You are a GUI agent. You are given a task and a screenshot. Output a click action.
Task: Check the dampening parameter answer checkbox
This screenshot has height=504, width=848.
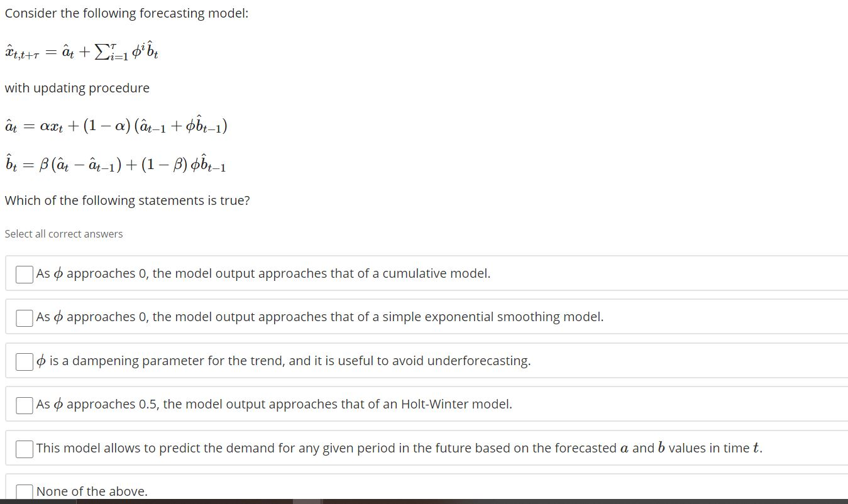tap(24, 361)
